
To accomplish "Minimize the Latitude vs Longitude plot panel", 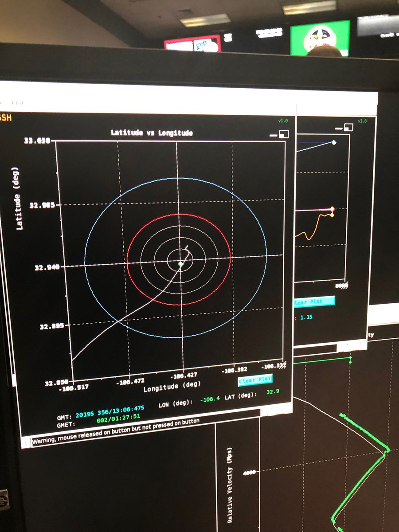I will pyautogui.click(x=273, y=135).
